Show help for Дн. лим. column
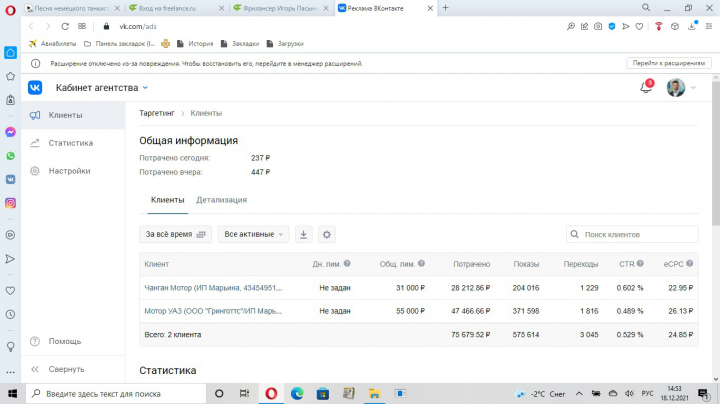 pyautogui.click(x=347, y=264)
